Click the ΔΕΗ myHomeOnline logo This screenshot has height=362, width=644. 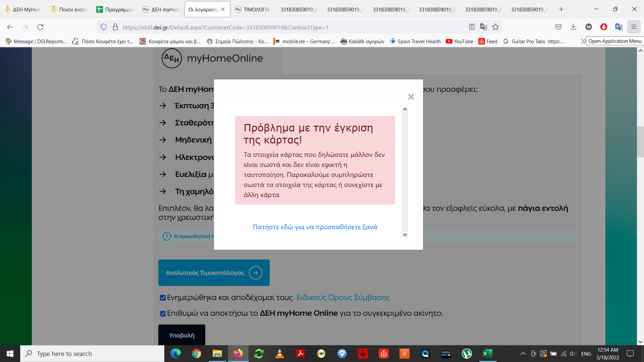pos(212,58)
